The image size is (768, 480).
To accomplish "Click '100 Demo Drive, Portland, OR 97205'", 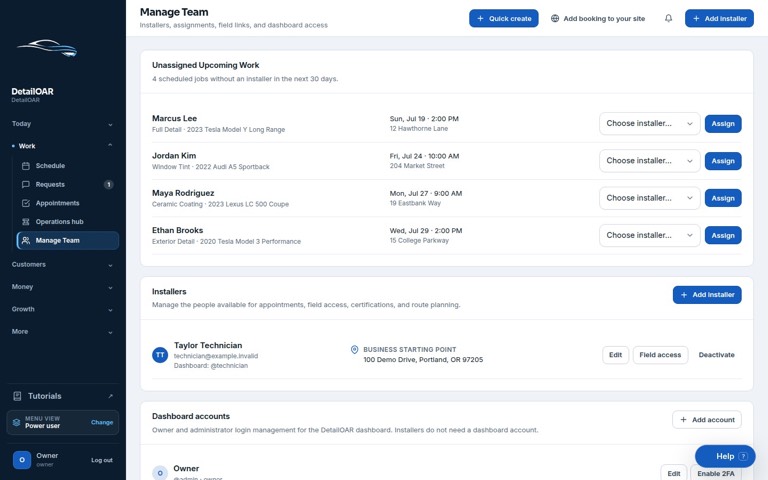I will pyautogui.click(x=423, y=360).
